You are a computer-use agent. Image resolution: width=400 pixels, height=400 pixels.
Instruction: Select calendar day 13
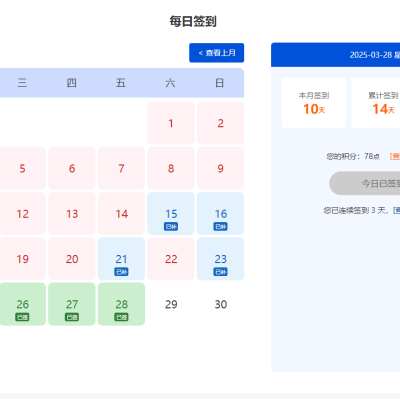tap(72, 214)
